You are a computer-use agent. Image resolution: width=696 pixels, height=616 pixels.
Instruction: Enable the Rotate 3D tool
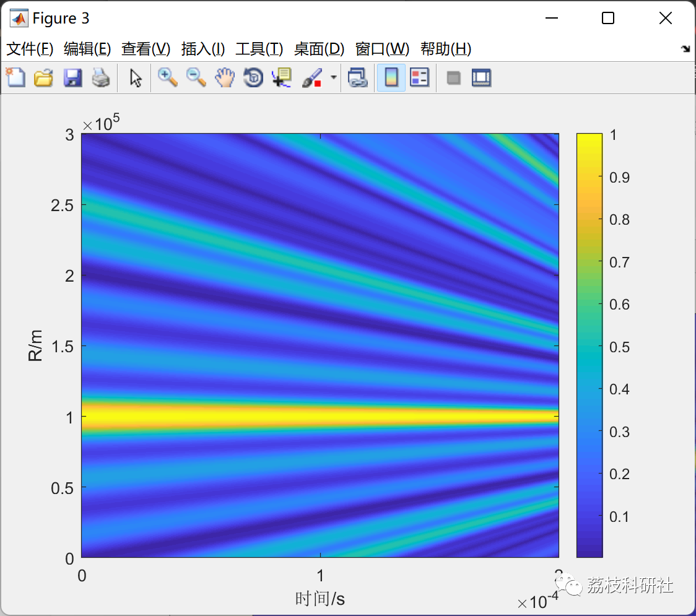(253, 77)
